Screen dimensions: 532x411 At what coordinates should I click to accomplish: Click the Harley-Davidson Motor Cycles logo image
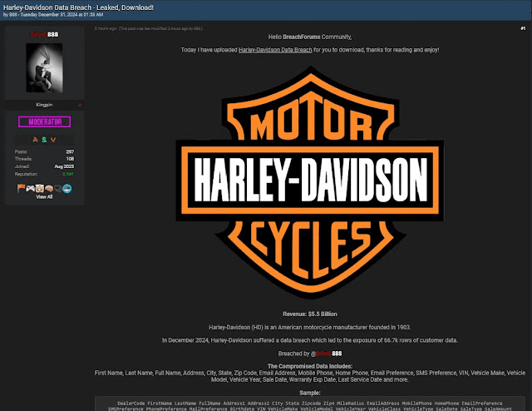[x=310, y=183]
